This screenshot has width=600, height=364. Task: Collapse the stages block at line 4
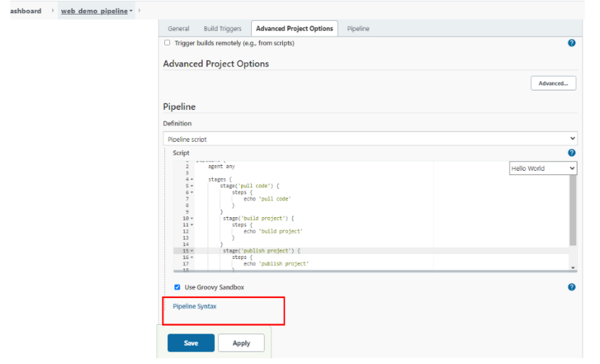click(x=192, y=179)
